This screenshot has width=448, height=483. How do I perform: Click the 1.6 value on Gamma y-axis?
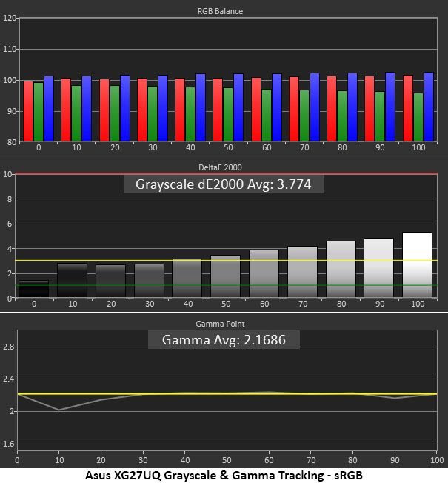pos(8,444)
